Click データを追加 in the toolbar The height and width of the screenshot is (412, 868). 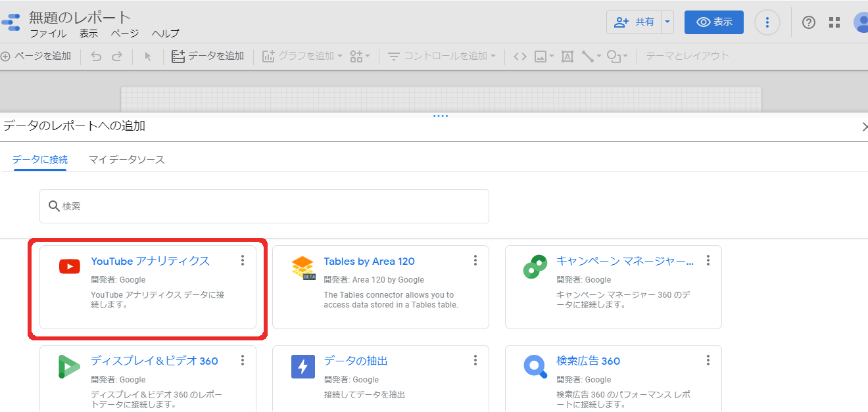pyautogui.click(x=208, y=57)
